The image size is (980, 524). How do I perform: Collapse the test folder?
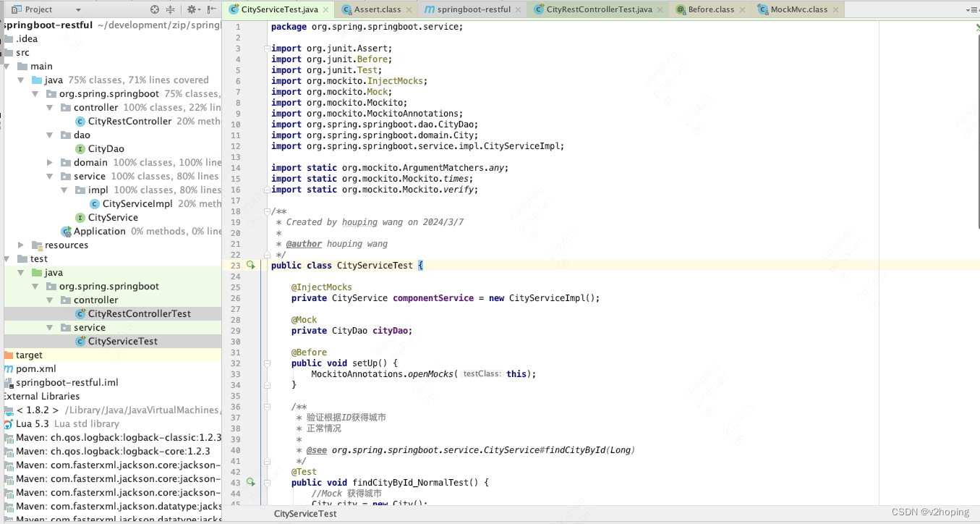coord(7,259)
